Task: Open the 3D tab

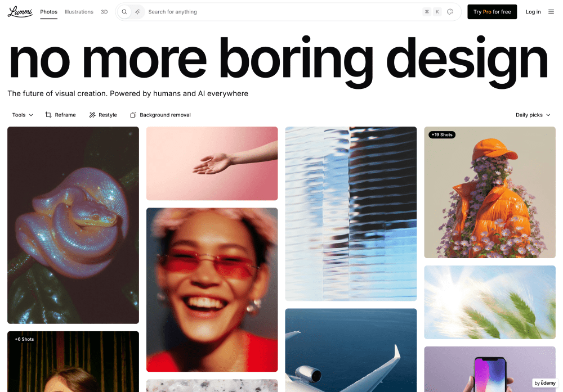Action: [104, 12]
